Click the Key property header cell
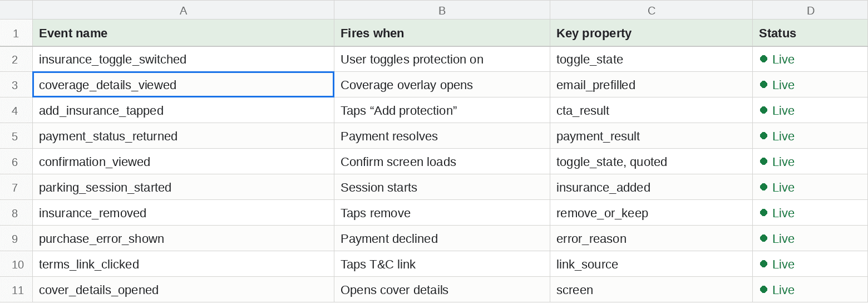Screen dimensions: 868x303 pyautogui.click(x=651, y=33)
